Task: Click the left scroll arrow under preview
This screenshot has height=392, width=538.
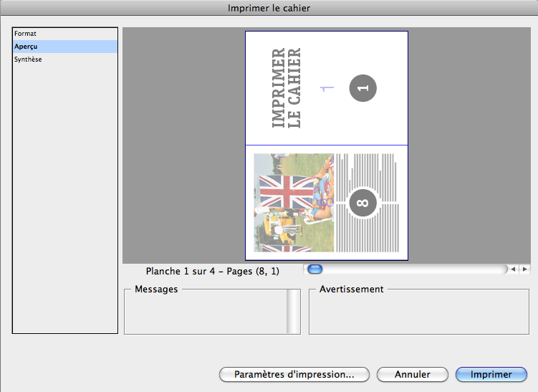Action: [x=513, y=269]
